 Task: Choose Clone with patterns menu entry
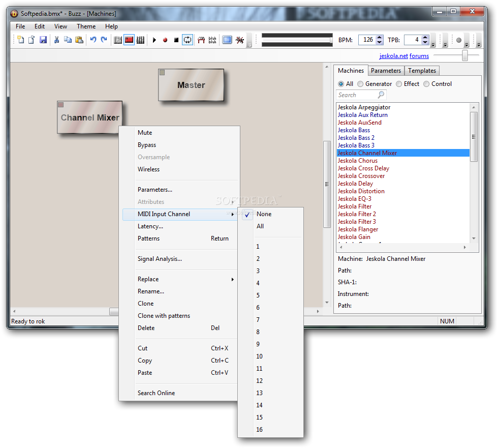[x=180, y=316]
